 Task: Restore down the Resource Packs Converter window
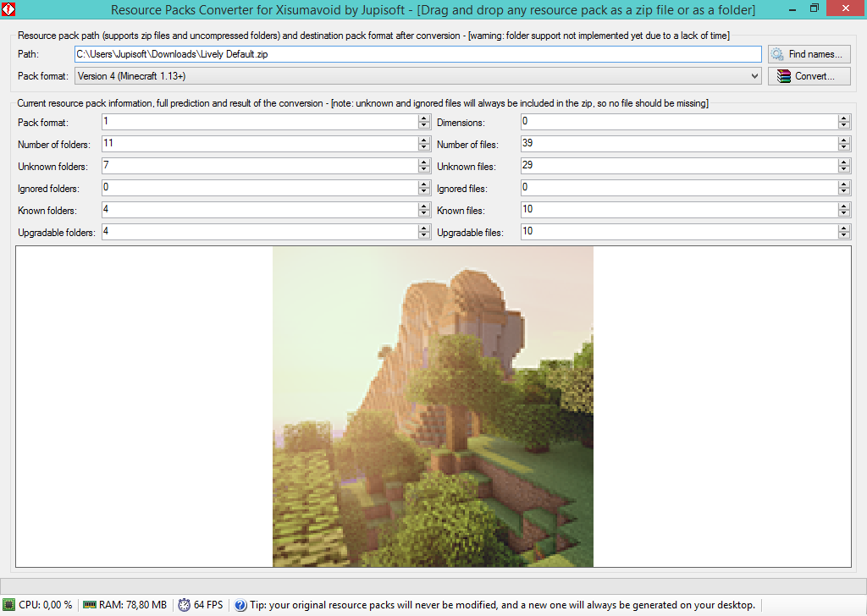(x=815, y=8)
